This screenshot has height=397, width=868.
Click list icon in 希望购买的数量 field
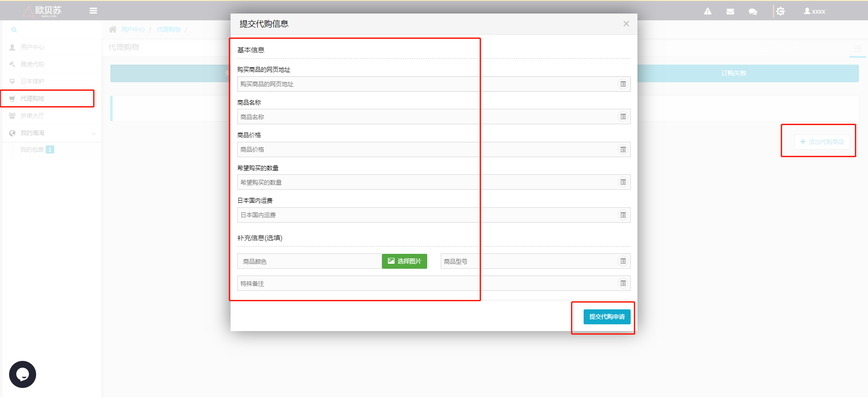[623, 182]
